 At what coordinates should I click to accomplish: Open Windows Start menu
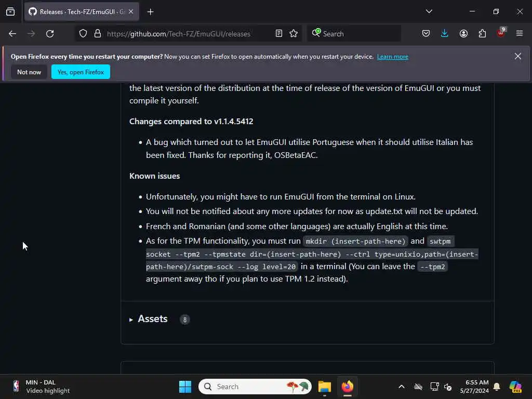[185, 387]
